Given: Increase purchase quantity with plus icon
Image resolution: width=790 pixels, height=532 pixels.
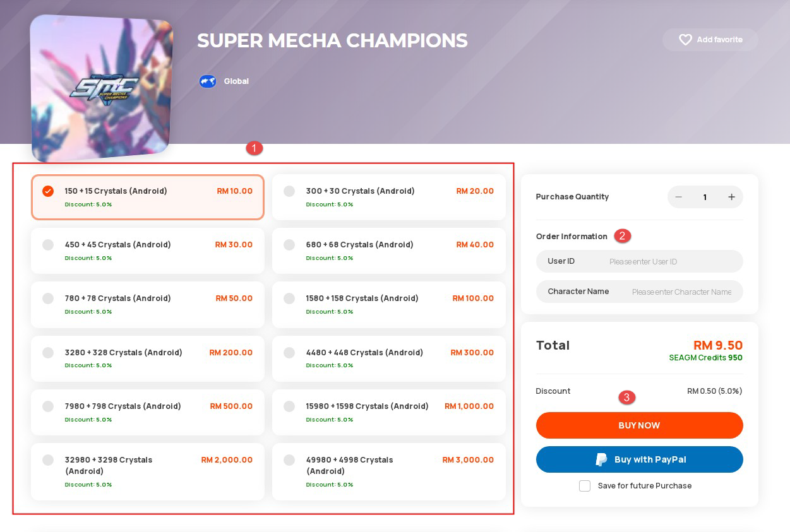Looking at the screenshot, I should click(731, 197).
